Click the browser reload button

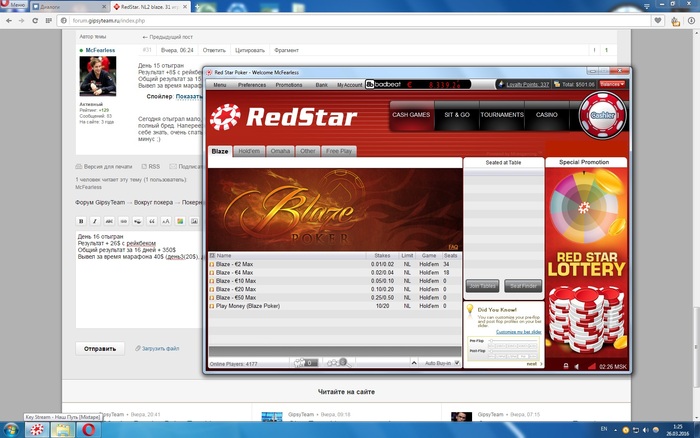tap(35, 21)
